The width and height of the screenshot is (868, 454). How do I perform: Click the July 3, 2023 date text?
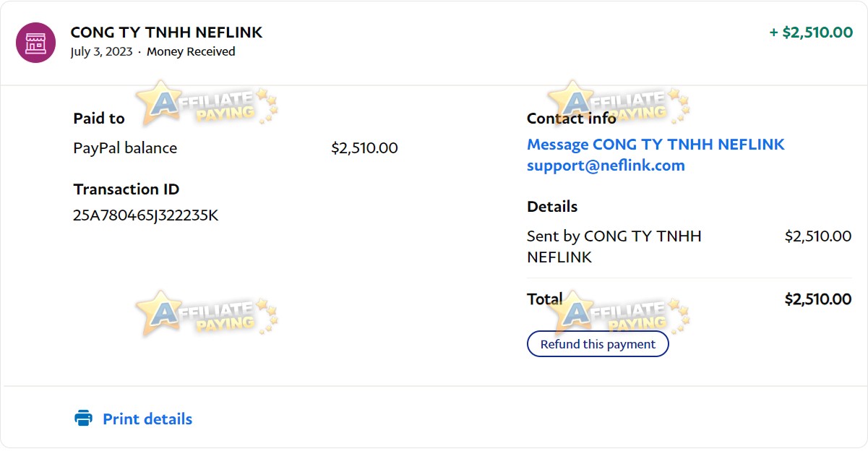click(x=101, y=52)
